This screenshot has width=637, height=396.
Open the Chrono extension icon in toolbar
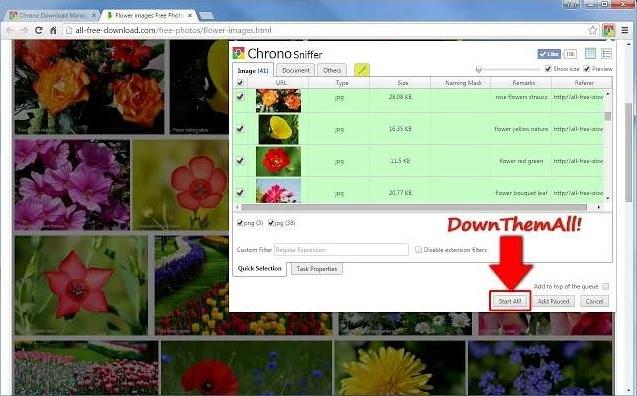[x=608, y=30]
